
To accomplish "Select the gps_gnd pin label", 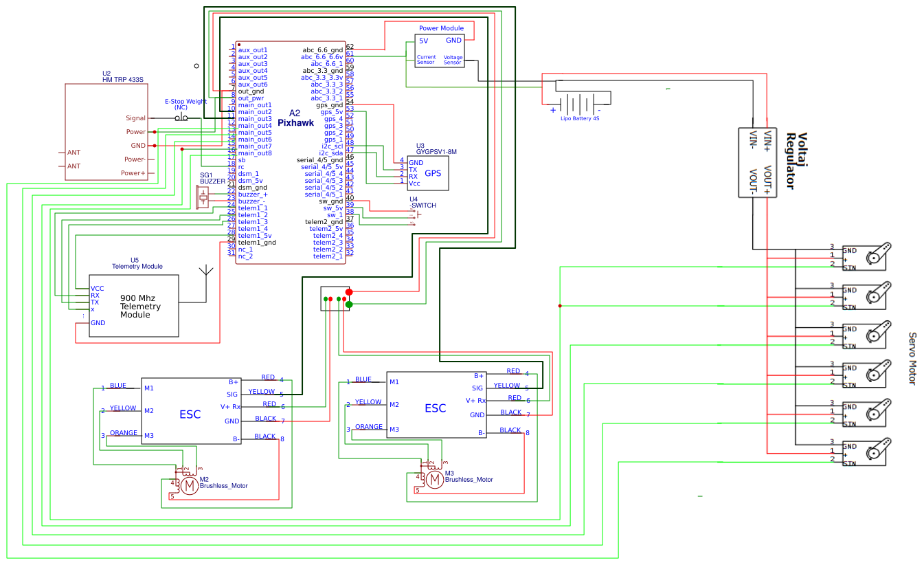I will coord(330,105).
